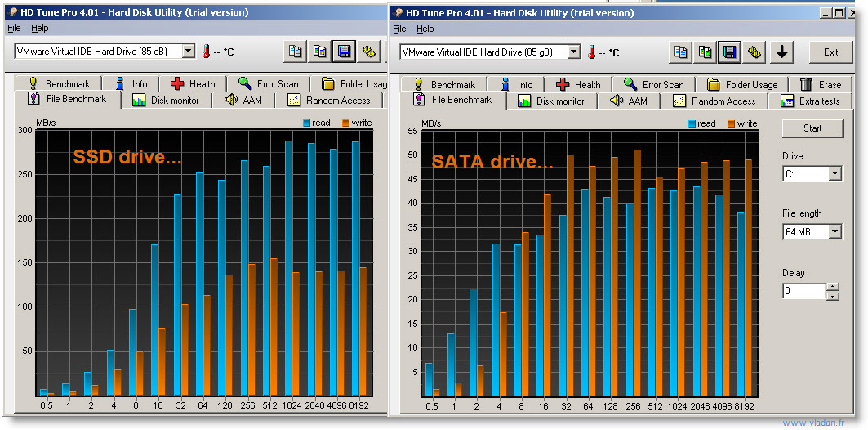
Task: Click Delay input field
Action: [803, 291]
